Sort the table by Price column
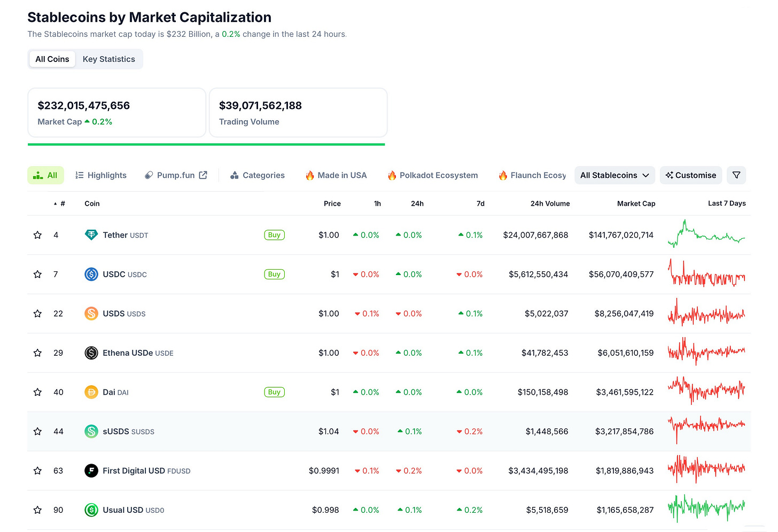 coord(332,204)
